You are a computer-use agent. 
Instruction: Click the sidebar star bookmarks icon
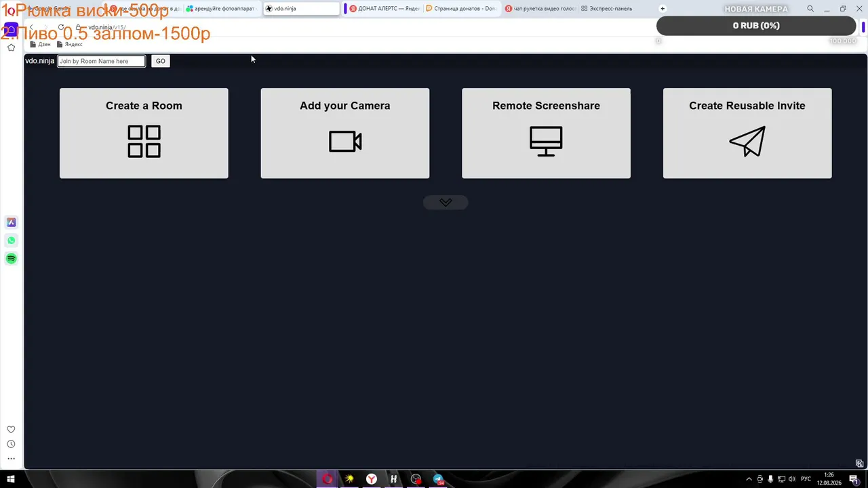coord(11,47)
